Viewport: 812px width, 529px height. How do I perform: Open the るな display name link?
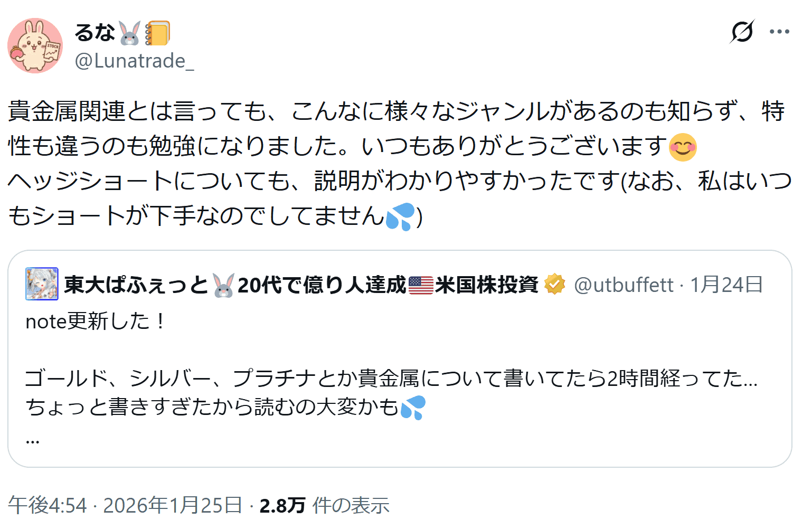click(x=95, y=33)
